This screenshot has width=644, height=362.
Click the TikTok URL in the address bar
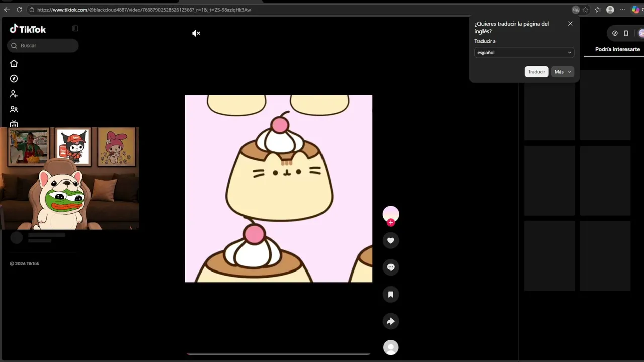[x=144, y=10]
